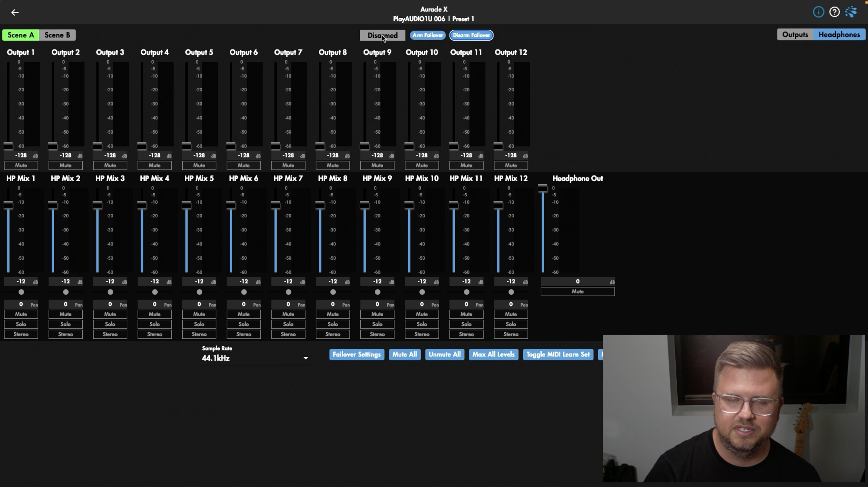
Task: Mute Output 1 channel
Action: (21, 165)
